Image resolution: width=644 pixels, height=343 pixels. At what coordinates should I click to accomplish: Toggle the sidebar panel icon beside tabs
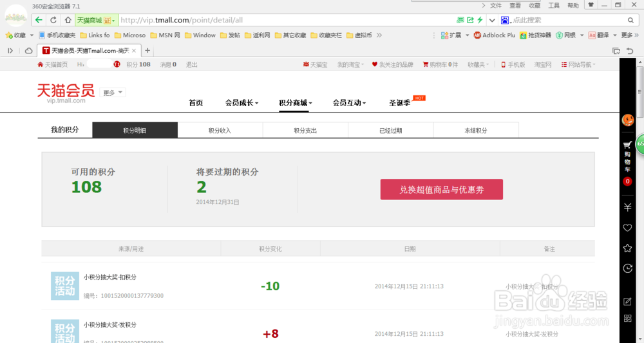(10, 50)
